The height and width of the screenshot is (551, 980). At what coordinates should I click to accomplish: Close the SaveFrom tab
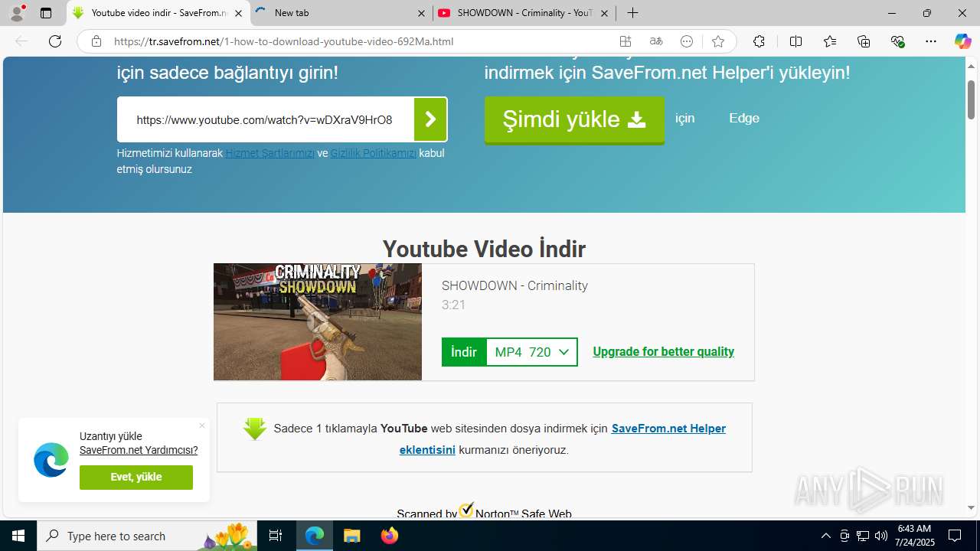click(x=239, y=13)
